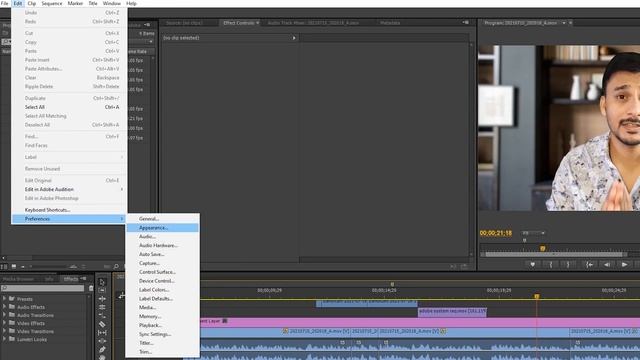Click the Video Effects folder icon

coord(12,323)
